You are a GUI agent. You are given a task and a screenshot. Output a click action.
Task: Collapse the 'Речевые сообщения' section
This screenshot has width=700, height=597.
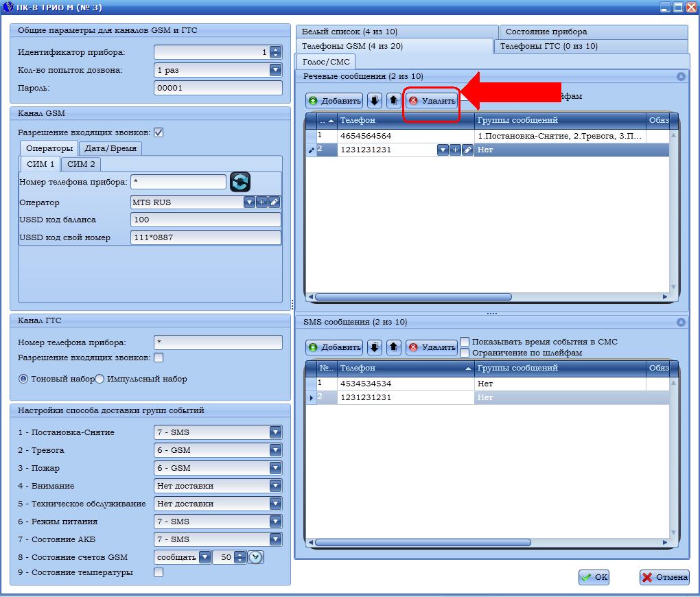click(680, 77)
